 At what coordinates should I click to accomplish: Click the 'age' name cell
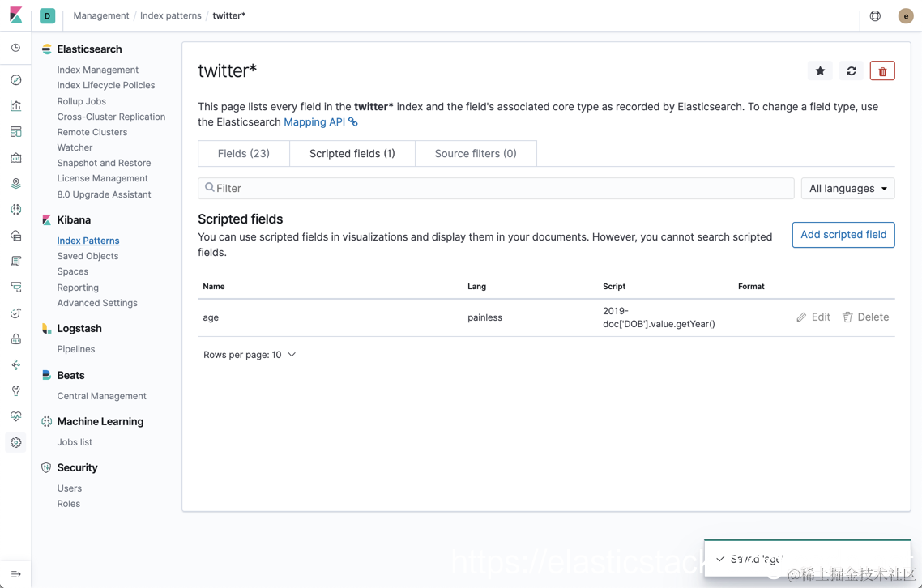pos(211,317)
